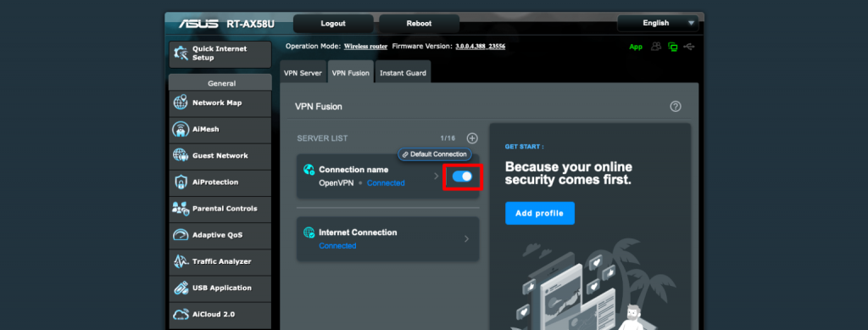Viewport: 868px width, 330px height.
Task: Click the USB status icon in header
Action: click(x=689, y=47)
